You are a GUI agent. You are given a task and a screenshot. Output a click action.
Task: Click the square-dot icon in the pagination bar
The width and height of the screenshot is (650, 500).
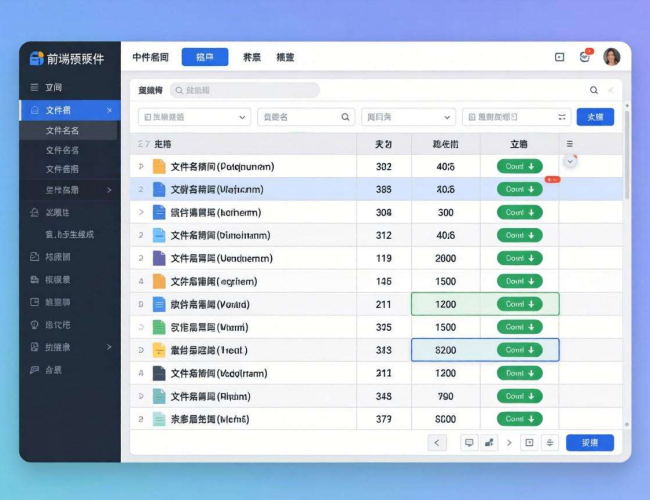pyautogui.click(x=529, y=443)
